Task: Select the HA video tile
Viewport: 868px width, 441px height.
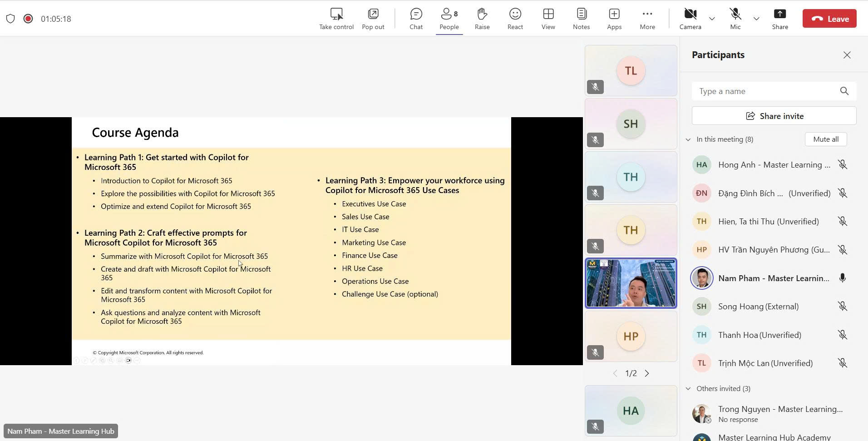Action: [631, 411]
